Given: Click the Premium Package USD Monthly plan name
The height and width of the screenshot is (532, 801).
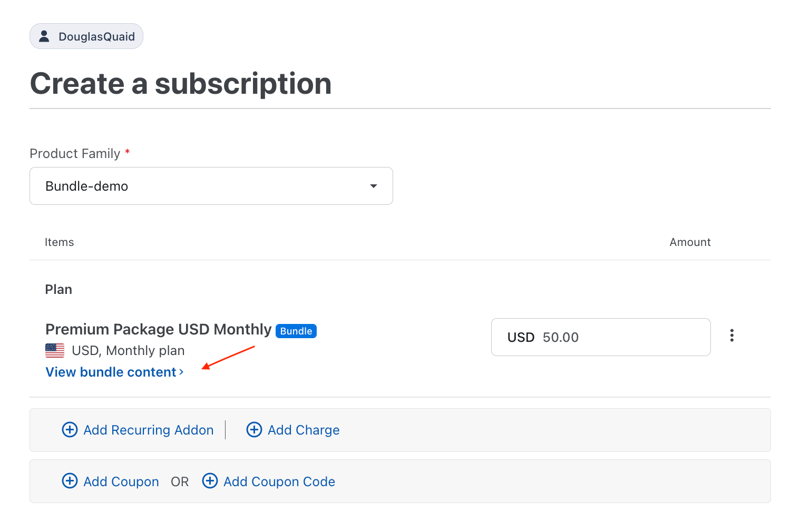Looking at the screenshot, I should coord(158,329).
